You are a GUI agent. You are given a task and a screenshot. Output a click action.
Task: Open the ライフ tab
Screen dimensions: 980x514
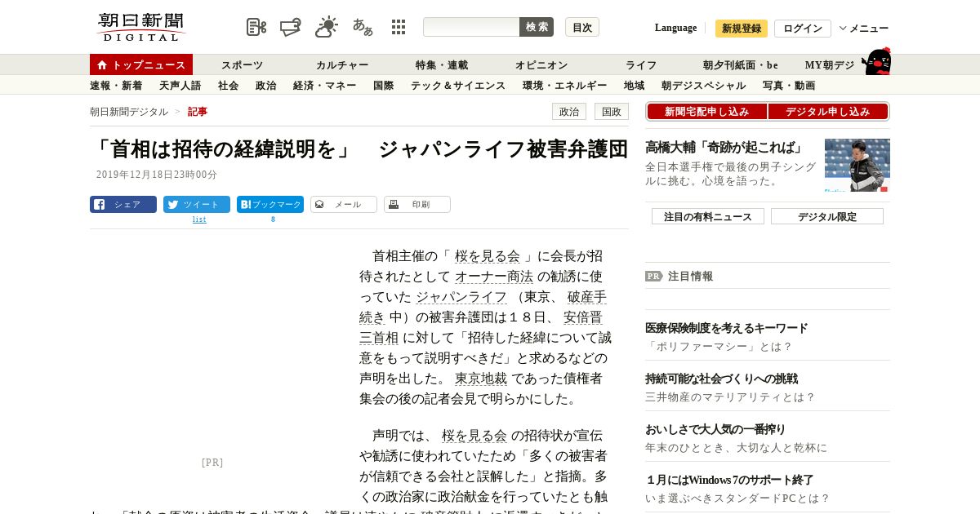(x=641, y=65)
